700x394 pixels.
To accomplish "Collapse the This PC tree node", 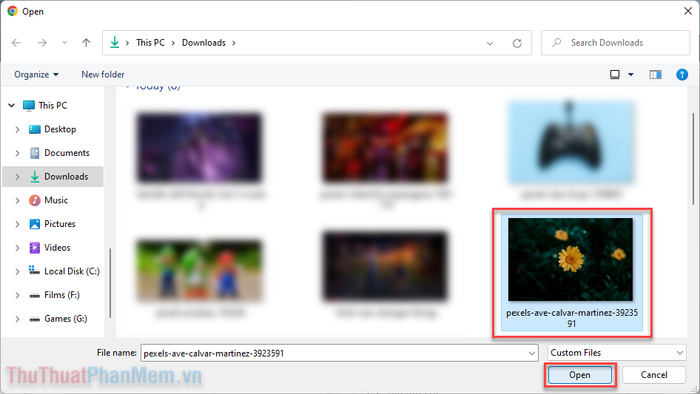I will (x=12, y=105).
